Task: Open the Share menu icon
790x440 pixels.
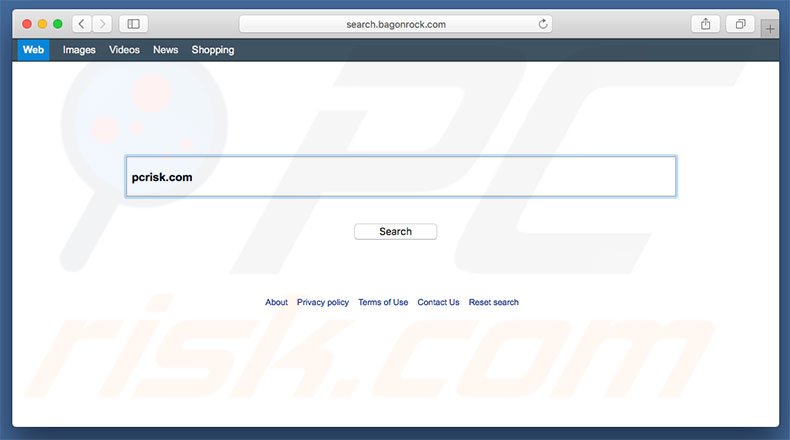Action: [705, 24]
